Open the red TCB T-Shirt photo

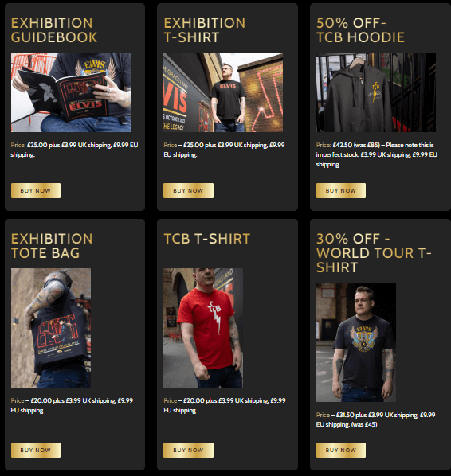[x=203, y=328]
